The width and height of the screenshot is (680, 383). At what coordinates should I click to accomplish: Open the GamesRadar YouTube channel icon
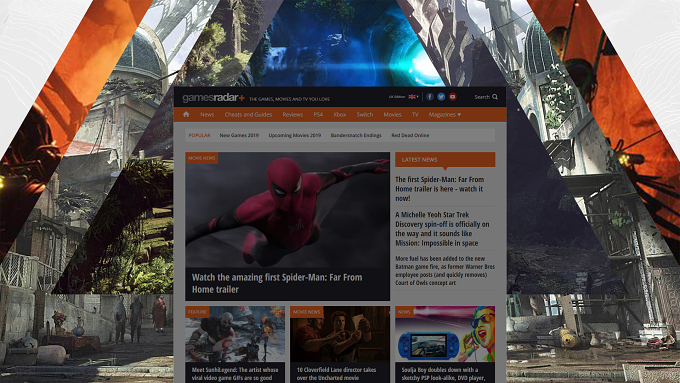(452, 97)
